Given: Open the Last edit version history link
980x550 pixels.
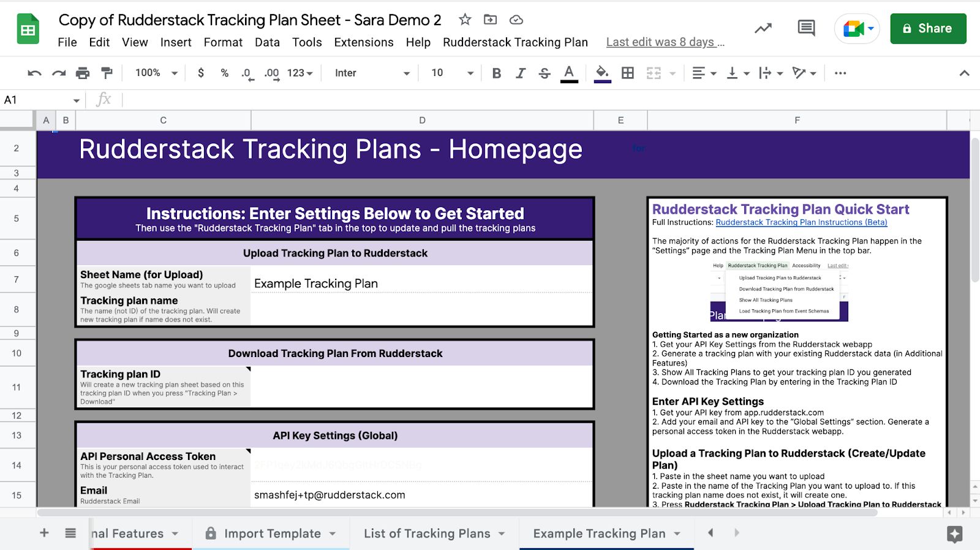Looking at the screenshot, I should pos(665,42).
